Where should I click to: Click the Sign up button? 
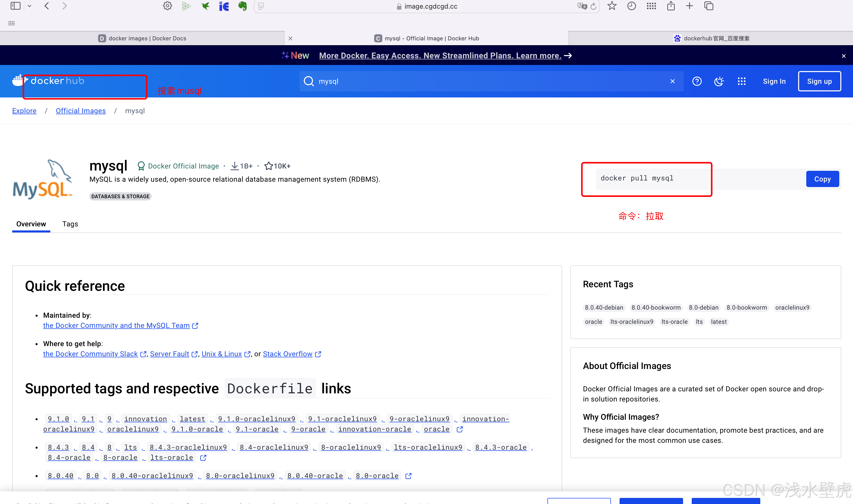819,81
